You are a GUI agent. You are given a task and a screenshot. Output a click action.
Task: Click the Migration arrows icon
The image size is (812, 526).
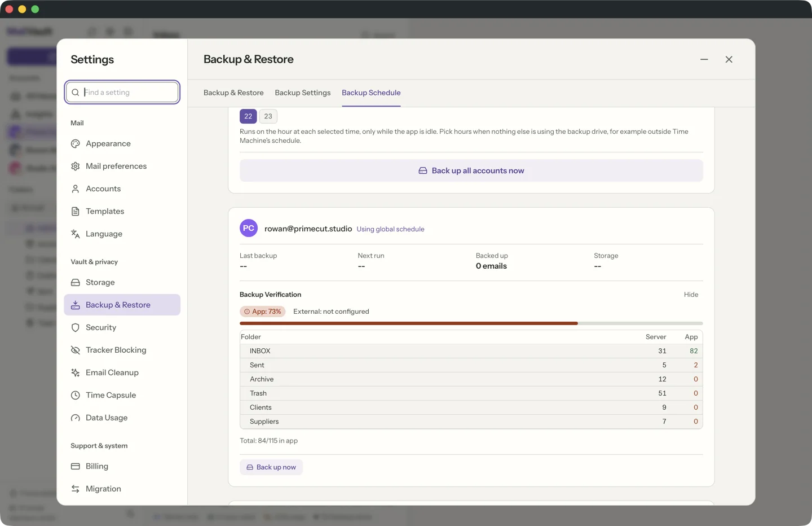76,489
